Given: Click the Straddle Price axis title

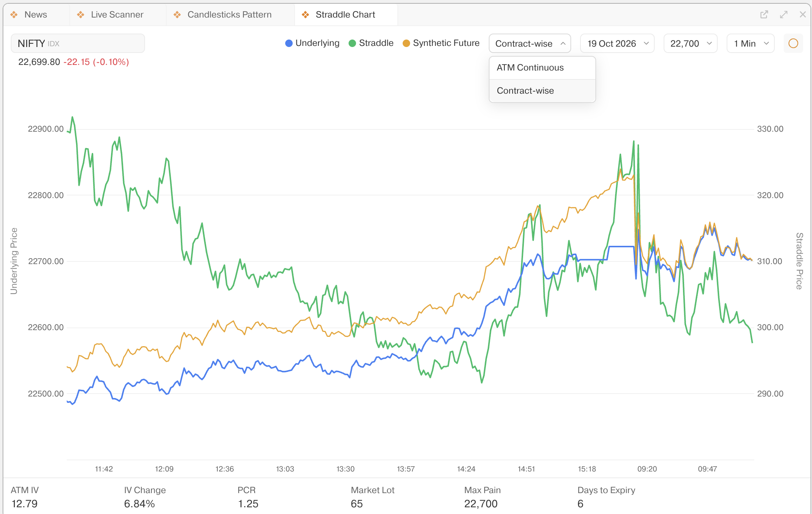Looking at the screenshot, I should 799,261.
